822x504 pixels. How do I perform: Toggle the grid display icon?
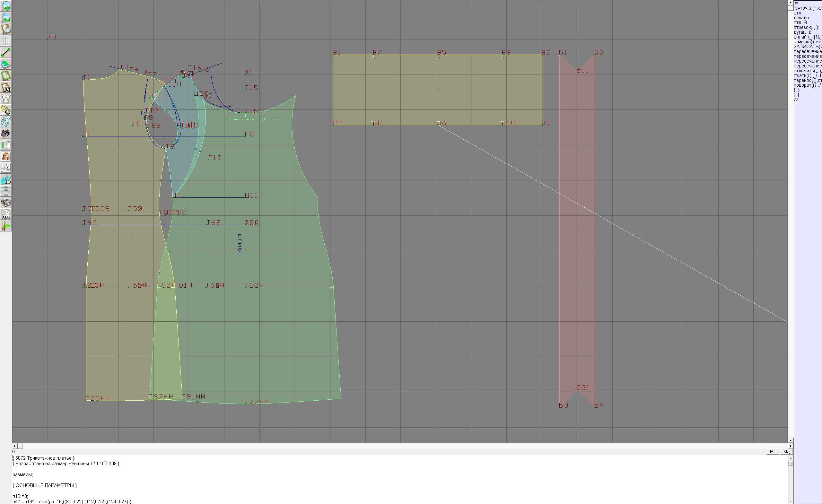tap(6, 41)
